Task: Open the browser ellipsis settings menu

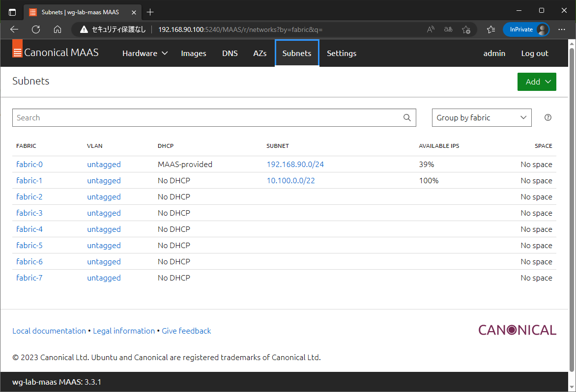Action: pyautogui.click(x=562, y=29)
